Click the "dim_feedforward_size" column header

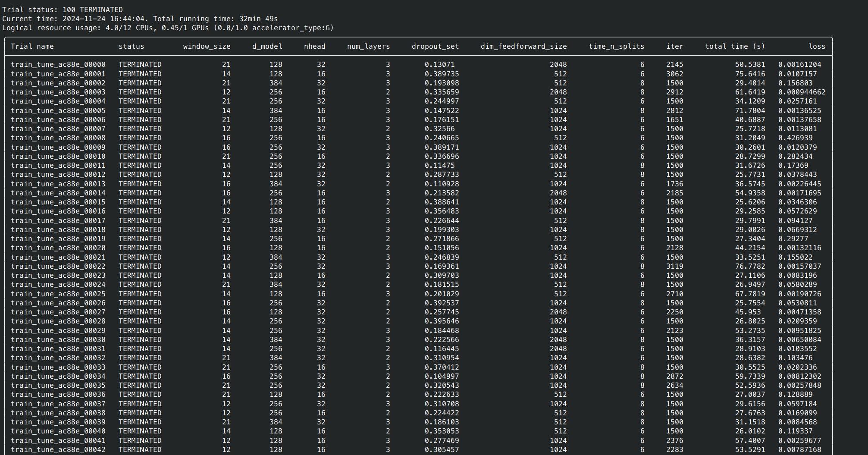(523, 47)
